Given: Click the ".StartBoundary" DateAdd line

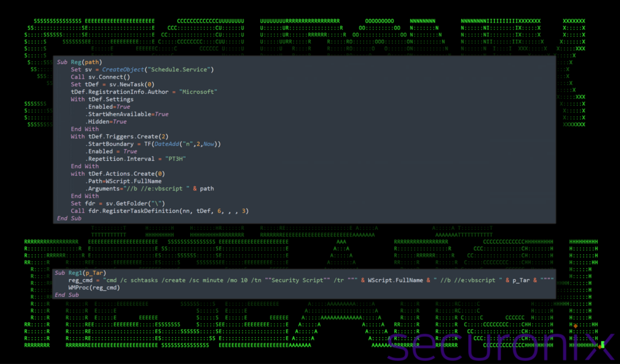Looking at the screenshot, I should [154, 144].
